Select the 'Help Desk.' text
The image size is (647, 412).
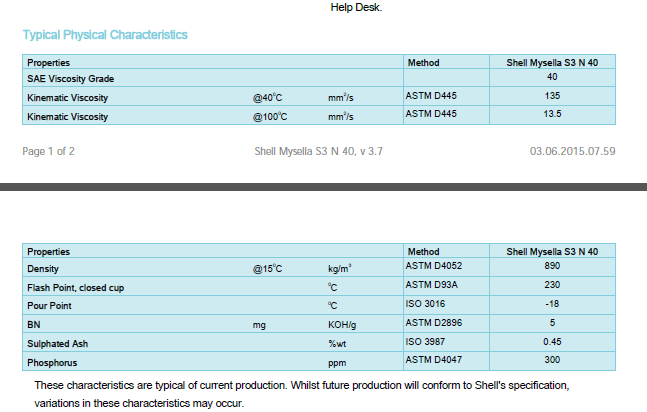[x=356, y=7]
